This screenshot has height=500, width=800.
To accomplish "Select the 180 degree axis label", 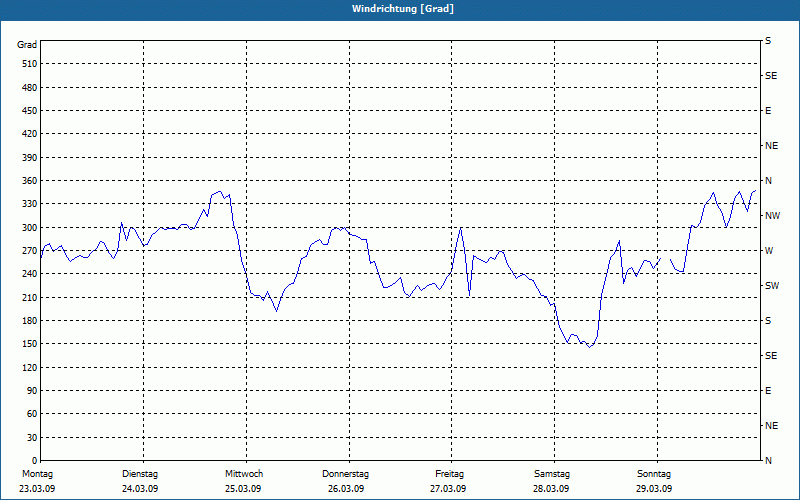I will [29, 320].
